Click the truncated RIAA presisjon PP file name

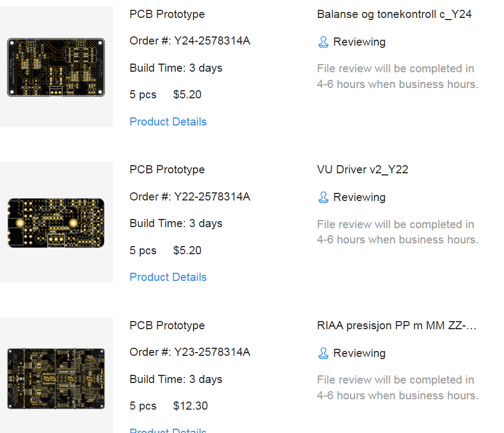(x=397, y=325)
